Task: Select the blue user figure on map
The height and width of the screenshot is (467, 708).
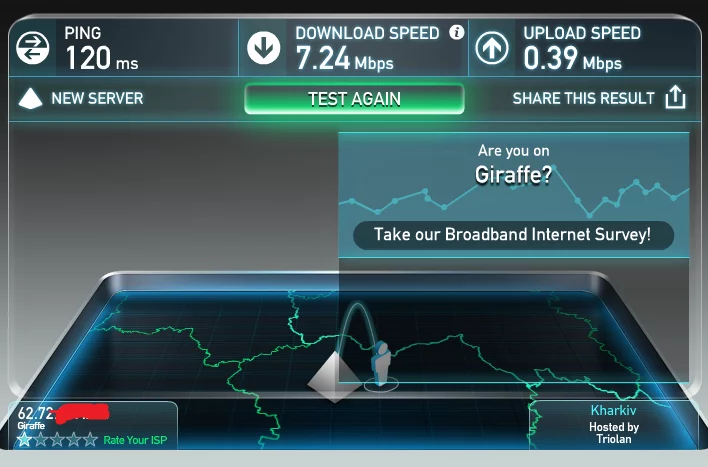Action: 382,365
